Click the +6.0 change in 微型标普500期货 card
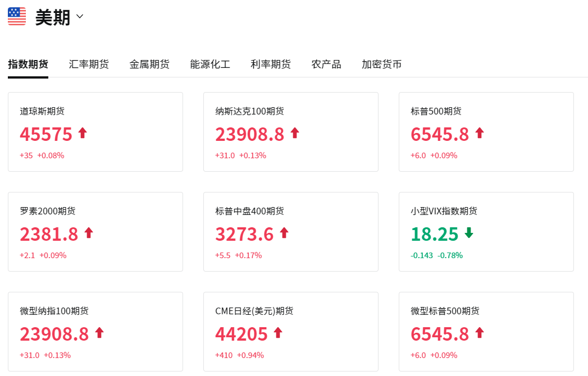 click(x=418, y=355)
